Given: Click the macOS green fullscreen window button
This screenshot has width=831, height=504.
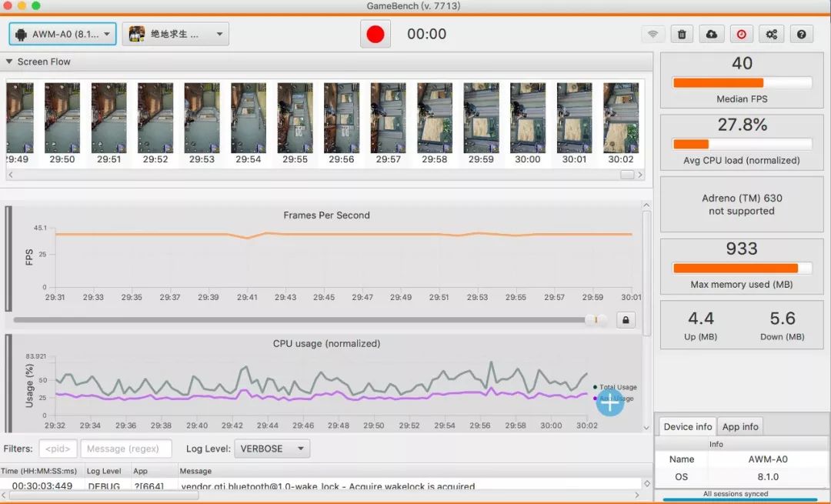Looking at the screenshot, I should click(36, 5).
